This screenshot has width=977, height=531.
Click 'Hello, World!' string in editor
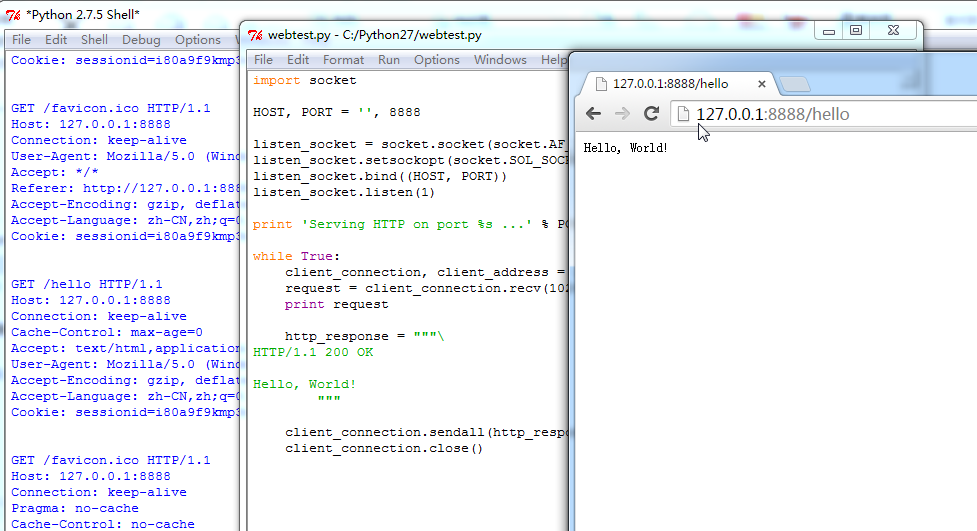pos(304,384)
